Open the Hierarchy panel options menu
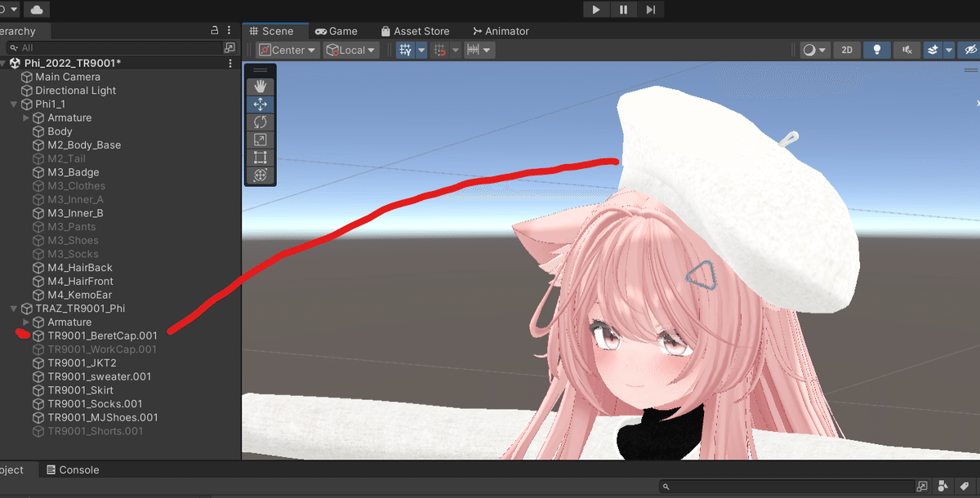980x498 pixels. click(230, 30)
